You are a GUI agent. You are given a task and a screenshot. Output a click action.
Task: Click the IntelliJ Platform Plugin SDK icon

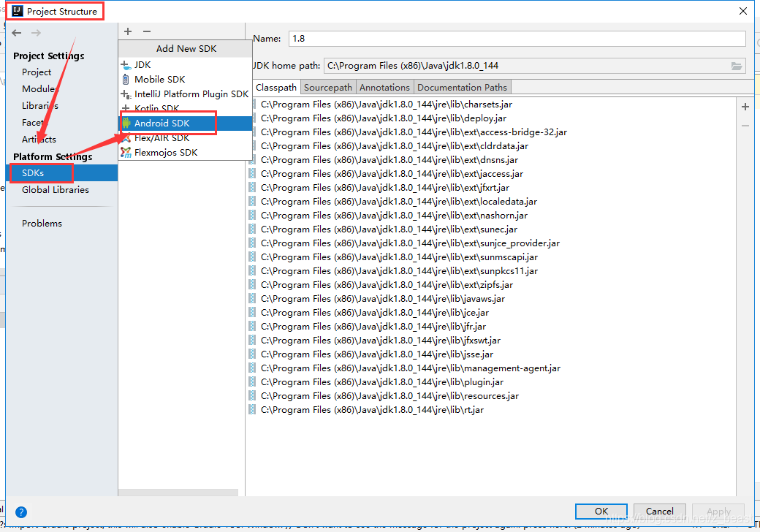pyautogui.click(x=126, y=94)
